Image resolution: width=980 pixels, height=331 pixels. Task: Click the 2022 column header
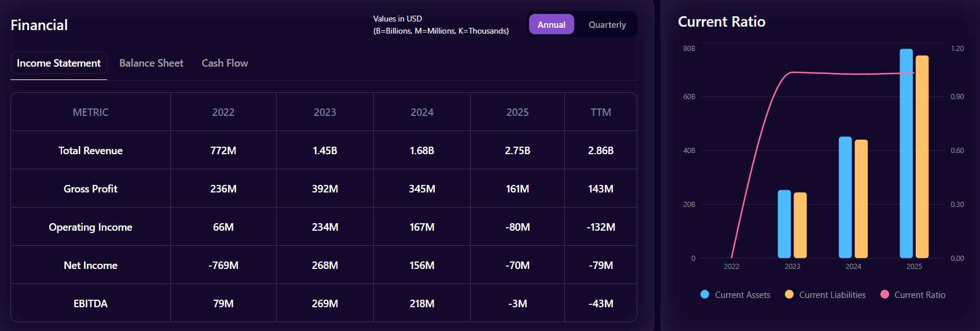pos(223,112)
